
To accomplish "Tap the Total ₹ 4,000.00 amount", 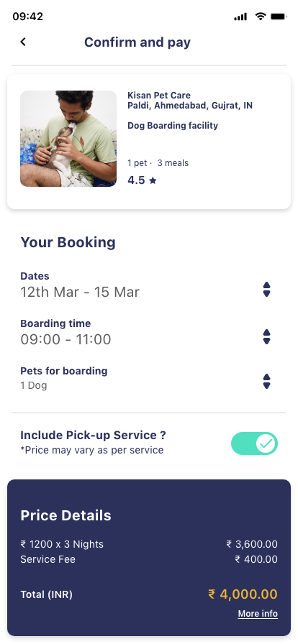I will tap(243, 594).
